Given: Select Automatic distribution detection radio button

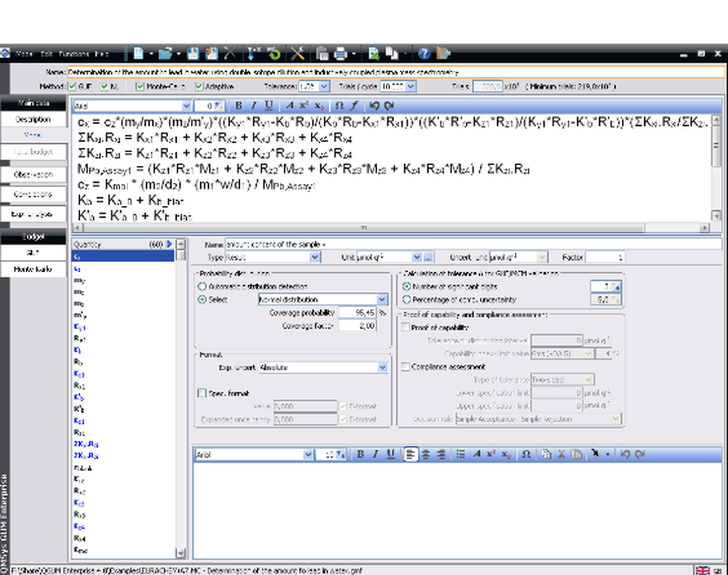Looking at the screenshot, I should [x=202, y=286].
